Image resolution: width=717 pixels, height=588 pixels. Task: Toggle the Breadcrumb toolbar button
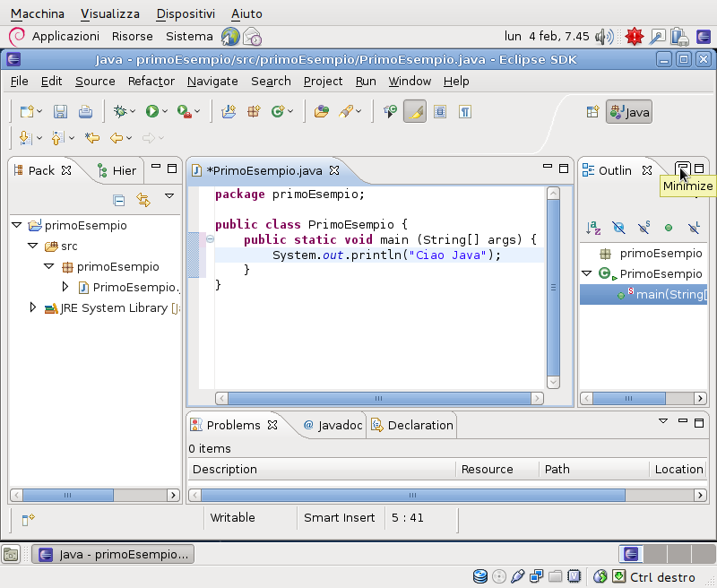390,111
